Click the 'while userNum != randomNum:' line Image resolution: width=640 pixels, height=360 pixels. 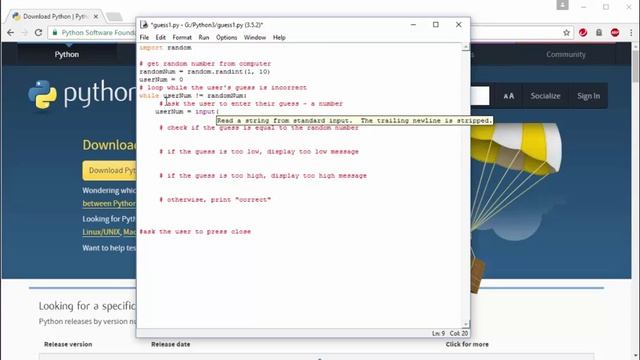[193, 96]
